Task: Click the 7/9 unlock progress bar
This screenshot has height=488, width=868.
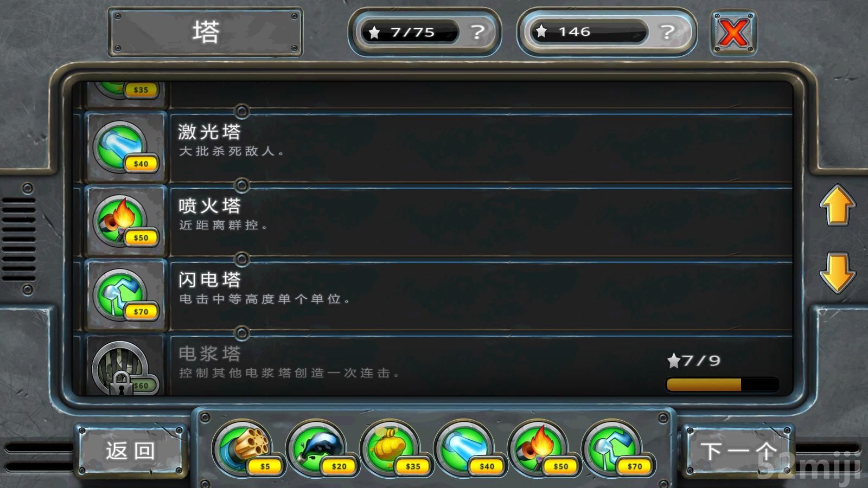Action: point(723,384)
